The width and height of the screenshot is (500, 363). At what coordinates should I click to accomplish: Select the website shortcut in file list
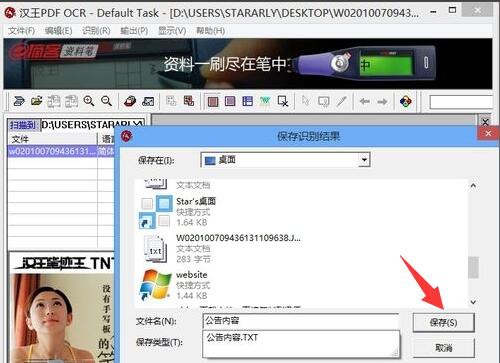pos(174,285)
